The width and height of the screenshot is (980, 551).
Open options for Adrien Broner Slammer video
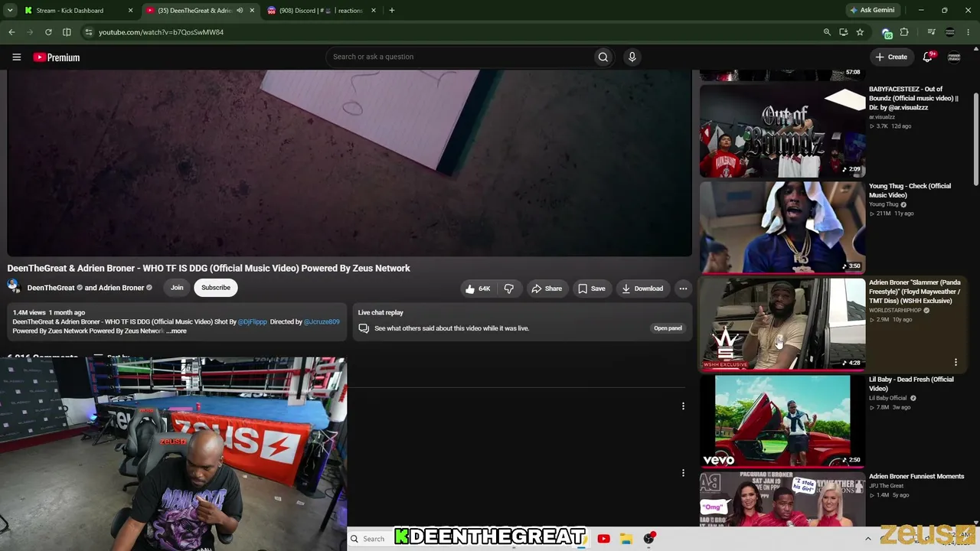pyautogui.click(x=955, y=362)
